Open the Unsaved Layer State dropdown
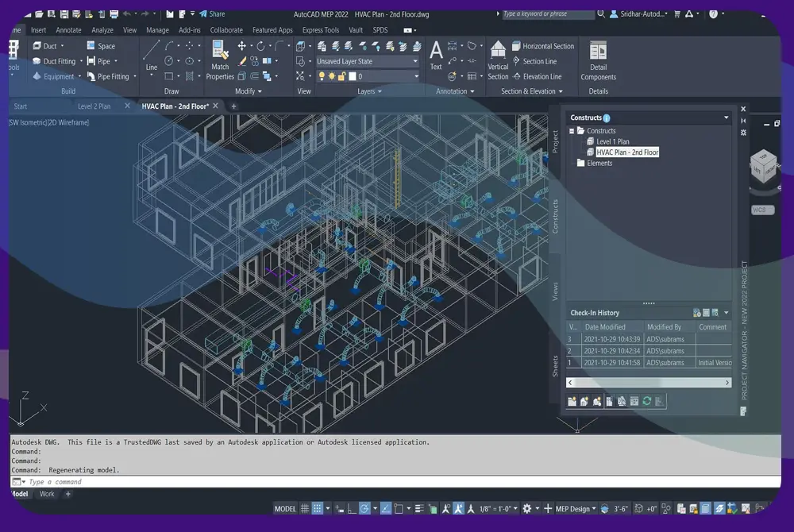 tap(368, 61)
